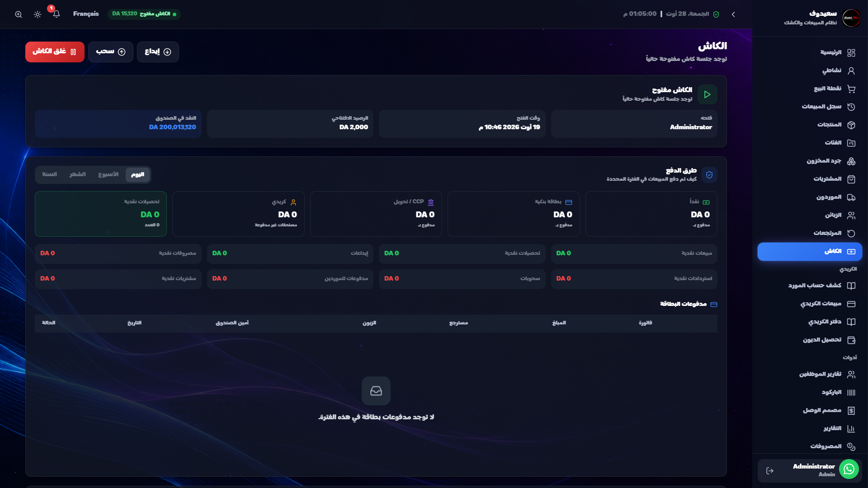Click the فتحه Administrator field
Image resolution: width=868 pixels, height=488 pixels.
pyautogui.click(x=634, y=124)
